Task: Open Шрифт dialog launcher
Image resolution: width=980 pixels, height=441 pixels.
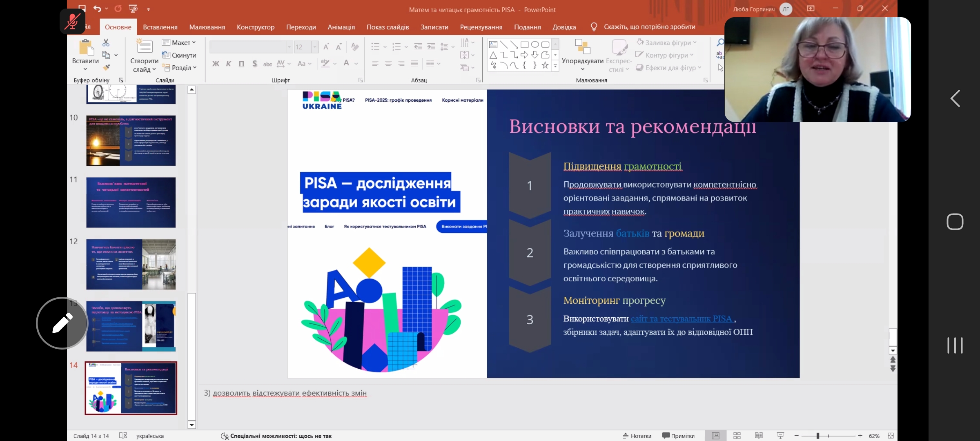Action: pyautogui.click(x=361, y=80)
